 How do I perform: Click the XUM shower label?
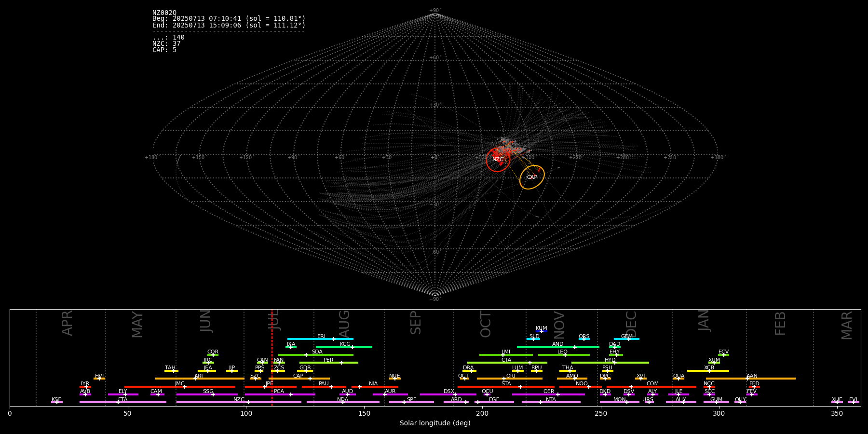pyautogui.click(x=714, y=360)
